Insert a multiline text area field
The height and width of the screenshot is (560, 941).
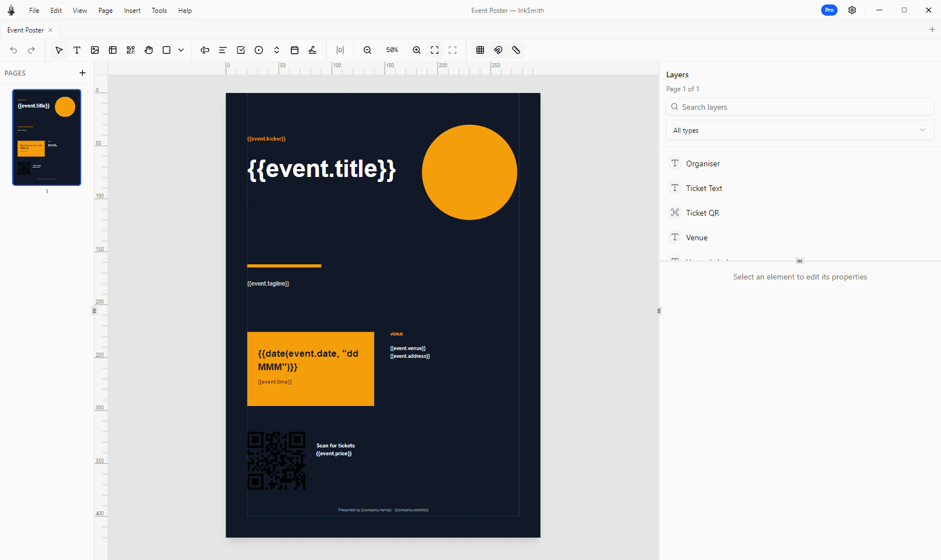click(222, 50)
